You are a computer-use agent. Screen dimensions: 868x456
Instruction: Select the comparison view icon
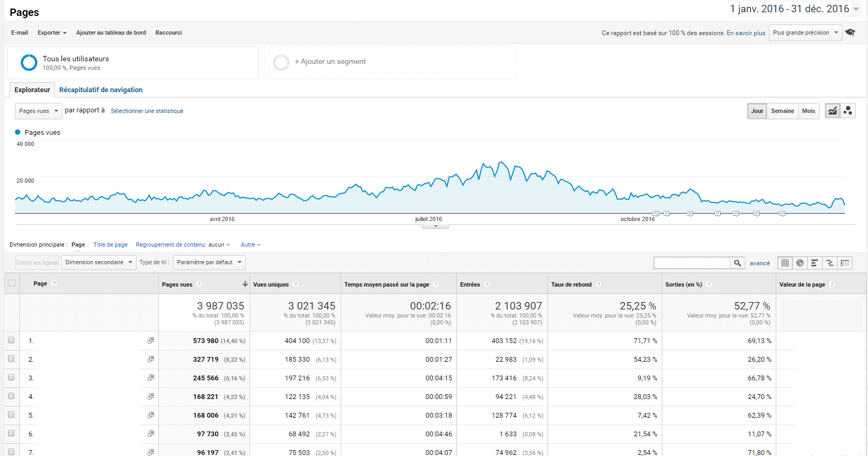pyautogui.click(x=830, y=263)
